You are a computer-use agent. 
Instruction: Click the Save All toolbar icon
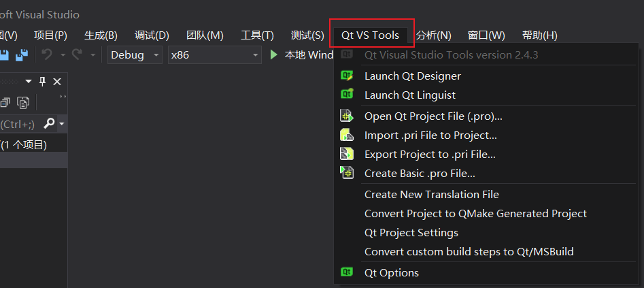point(22,54)
